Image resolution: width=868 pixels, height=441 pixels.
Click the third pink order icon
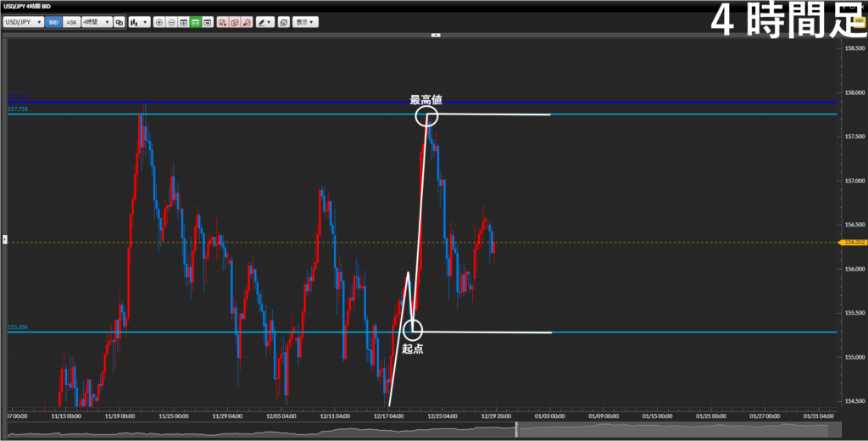pos(246,22)
